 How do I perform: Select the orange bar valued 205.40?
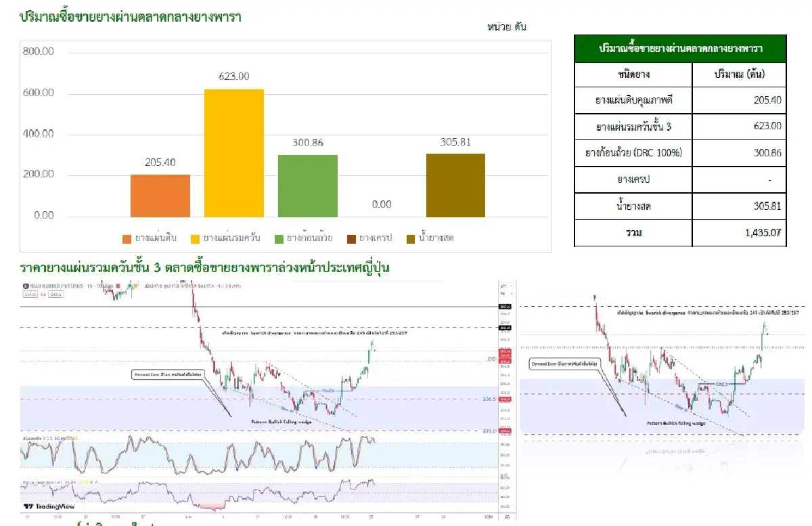(160, 196)
